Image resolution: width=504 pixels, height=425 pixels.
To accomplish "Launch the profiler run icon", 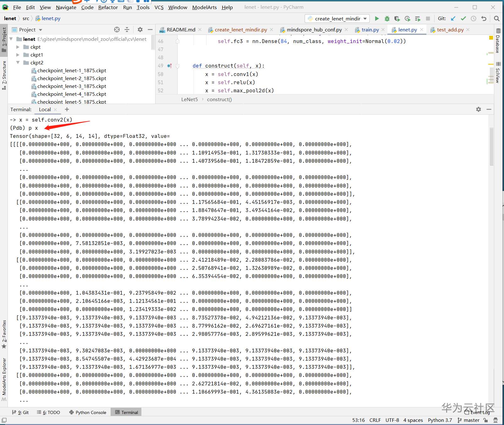I will tap(408, 19).
